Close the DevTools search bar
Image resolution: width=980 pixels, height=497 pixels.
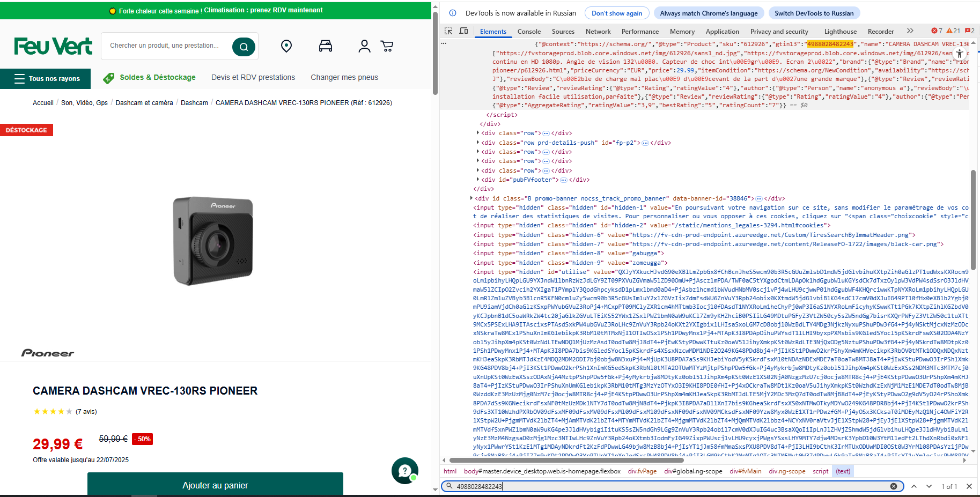(969, 486)
